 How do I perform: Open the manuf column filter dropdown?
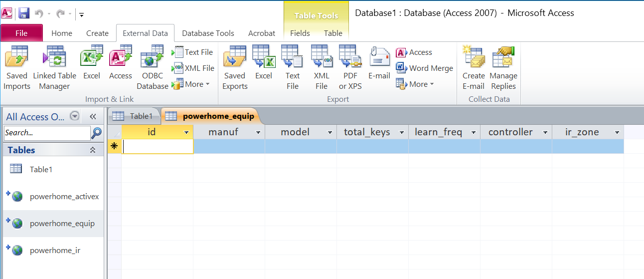click(259, 132)
